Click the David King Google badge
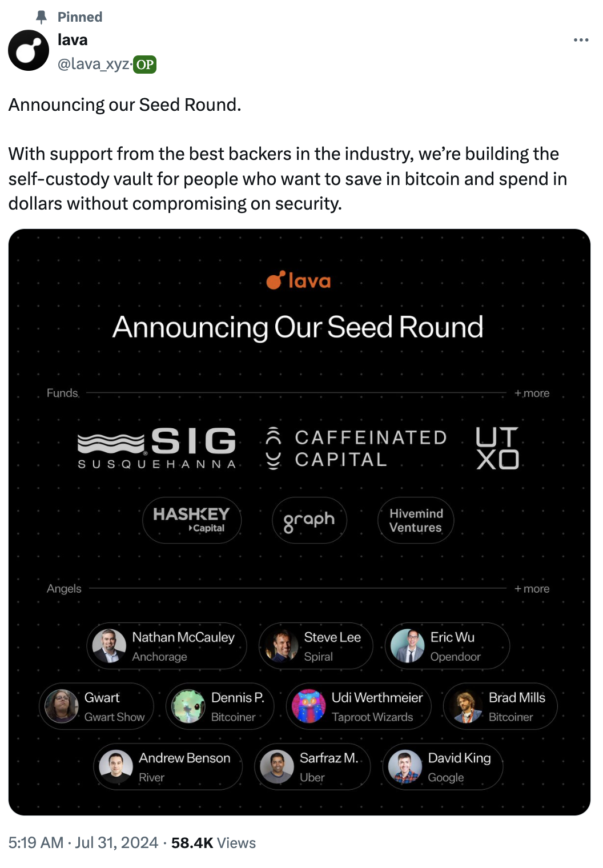 point(443,767)
